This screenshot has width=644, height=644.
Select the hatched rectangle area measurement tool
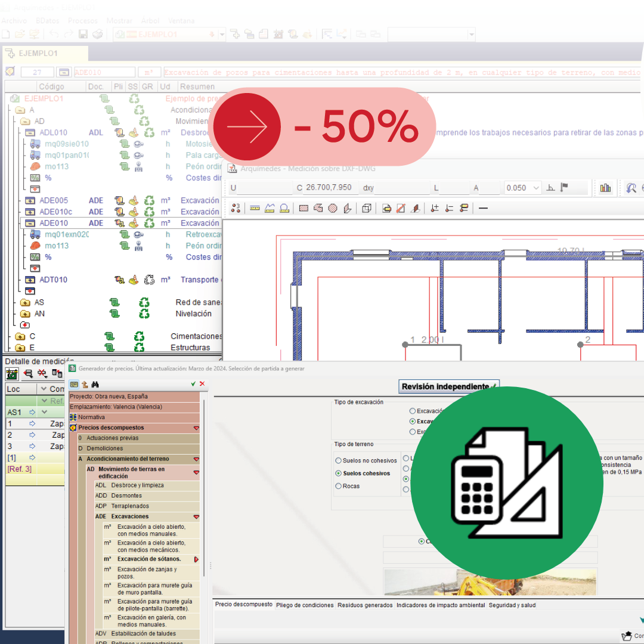[x=304, y=208]
